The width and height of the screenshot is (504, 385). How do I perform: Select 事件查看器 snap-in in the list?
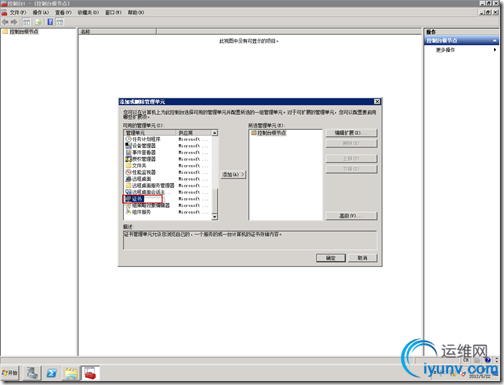(x=140, y=152)
